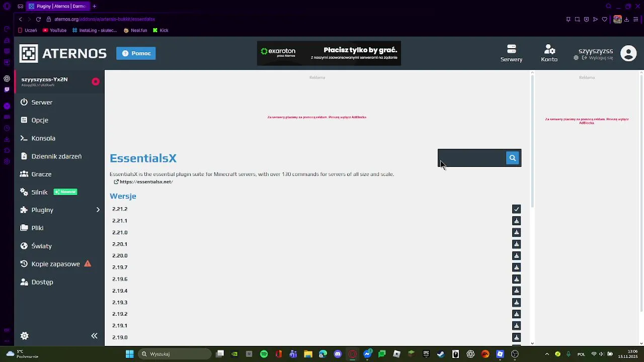Open the Windows Start menu
This screenshot has width=644, height=362.
(129, 354)
